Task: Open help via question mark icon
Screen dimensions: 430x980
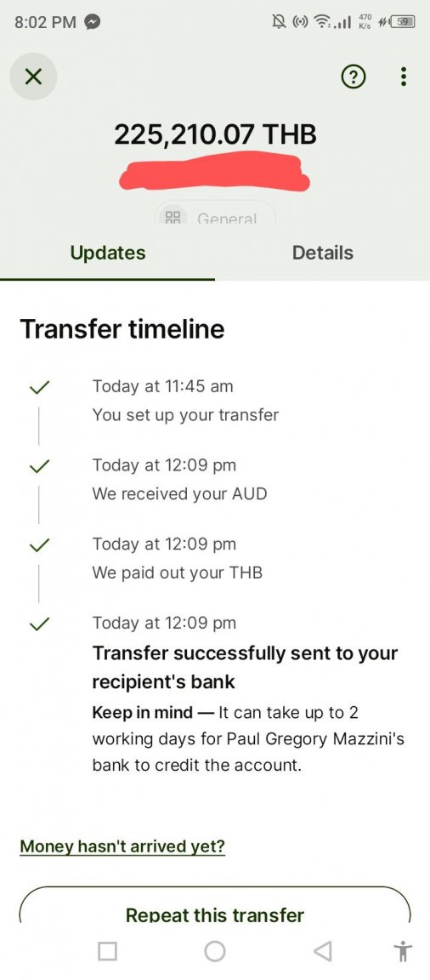Action: tap(354, 77)
